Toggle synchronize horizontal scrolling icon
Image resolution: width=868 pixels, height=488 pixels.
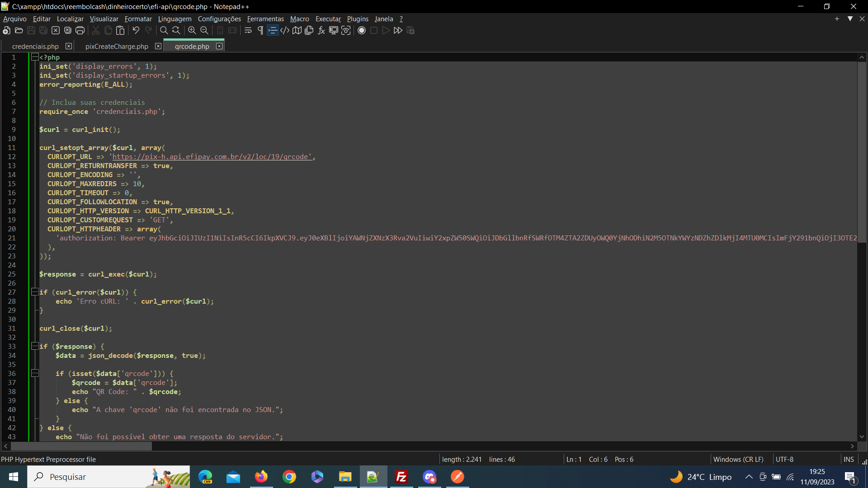coord(232,30)
